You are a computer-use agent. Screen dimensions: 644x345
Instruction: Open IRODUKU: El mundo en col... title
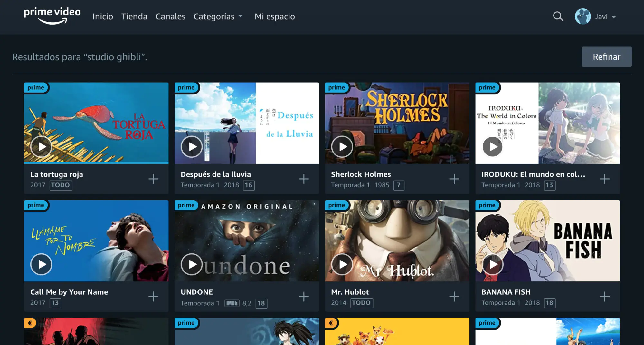tap(533, 174)
